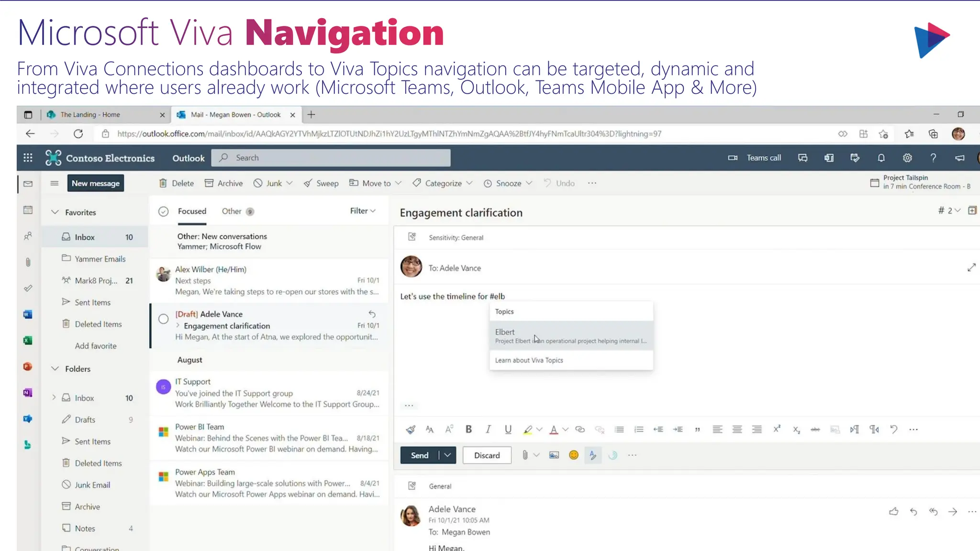Pop out the draft into new window
The height and width of the screenshot is (551, 980).
[971, 268]
